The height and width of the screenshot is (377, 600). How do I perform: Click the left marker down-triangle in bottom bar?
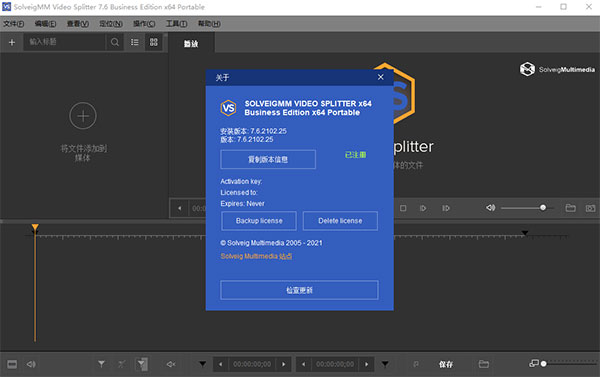[202, 364]
